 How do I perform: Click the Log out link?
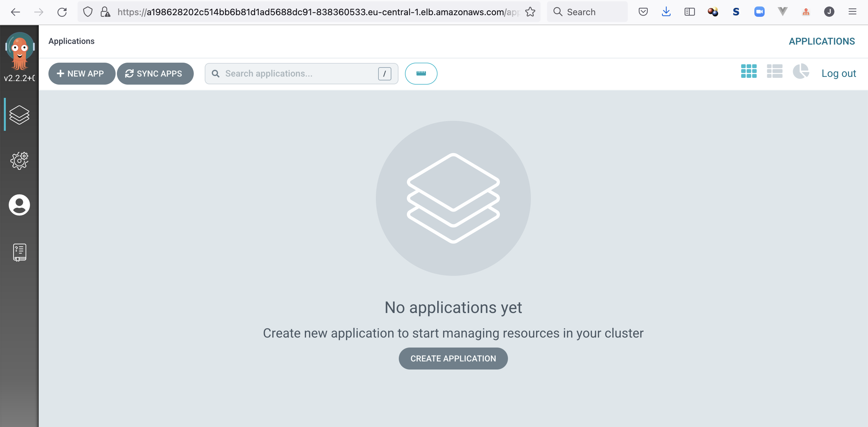[838, 73]
